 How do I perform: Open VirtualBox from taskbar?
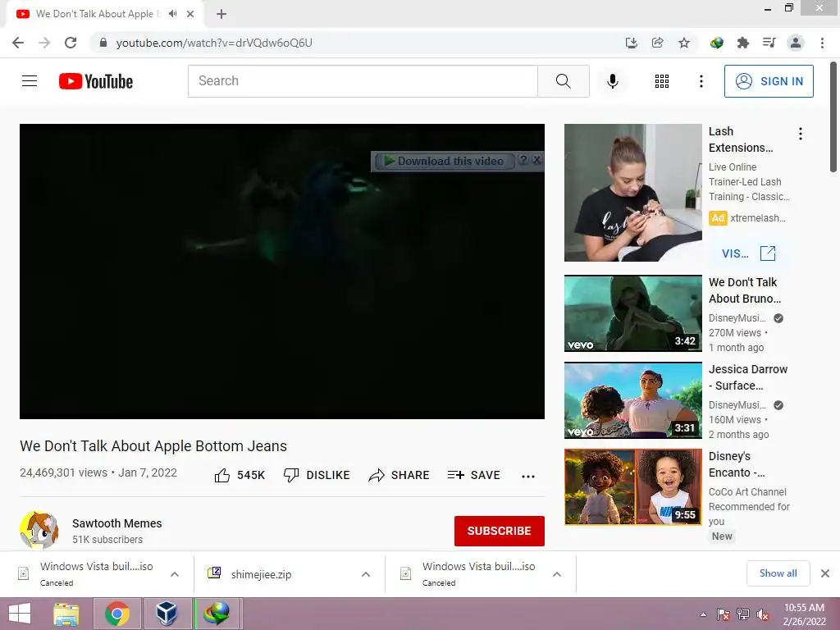167,614
